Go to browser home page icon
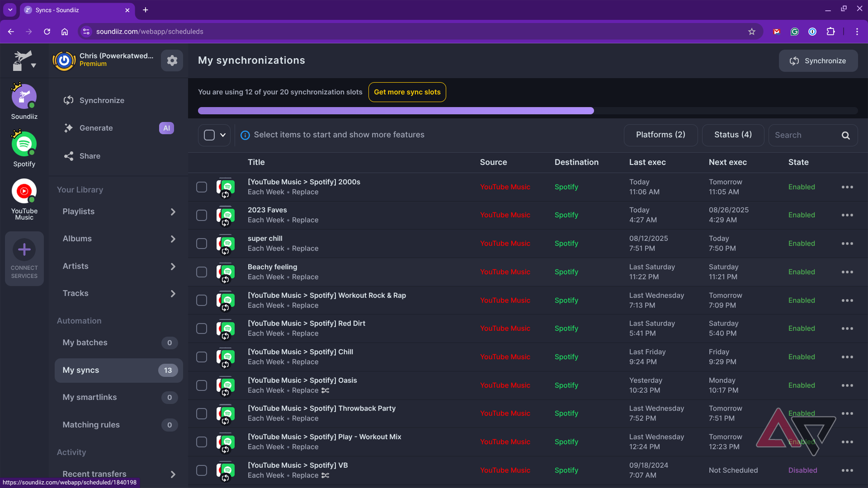The height and width of the screenshot is (488, 868). click(65, 32)
